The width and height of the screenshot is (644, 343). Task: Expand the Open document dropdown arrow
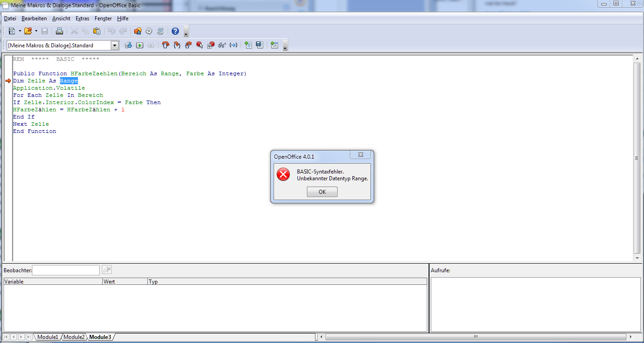36,31
